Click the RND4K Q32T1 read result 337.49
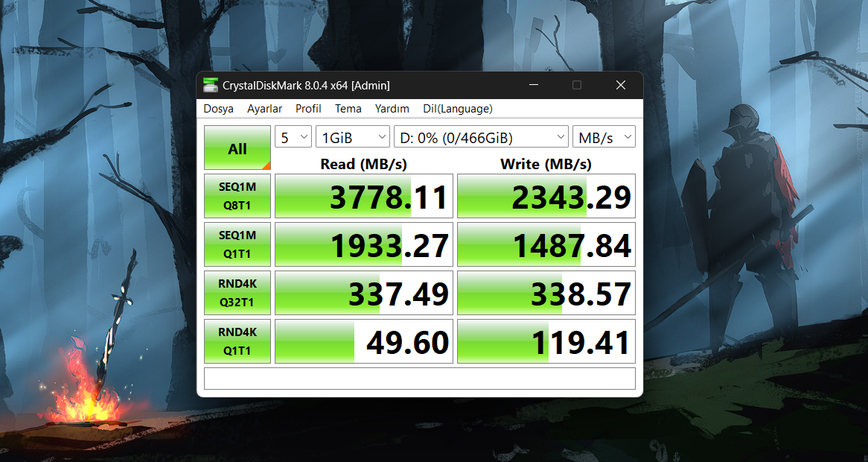Viewport: 868px width, 462px height. (x=364, y=293)
